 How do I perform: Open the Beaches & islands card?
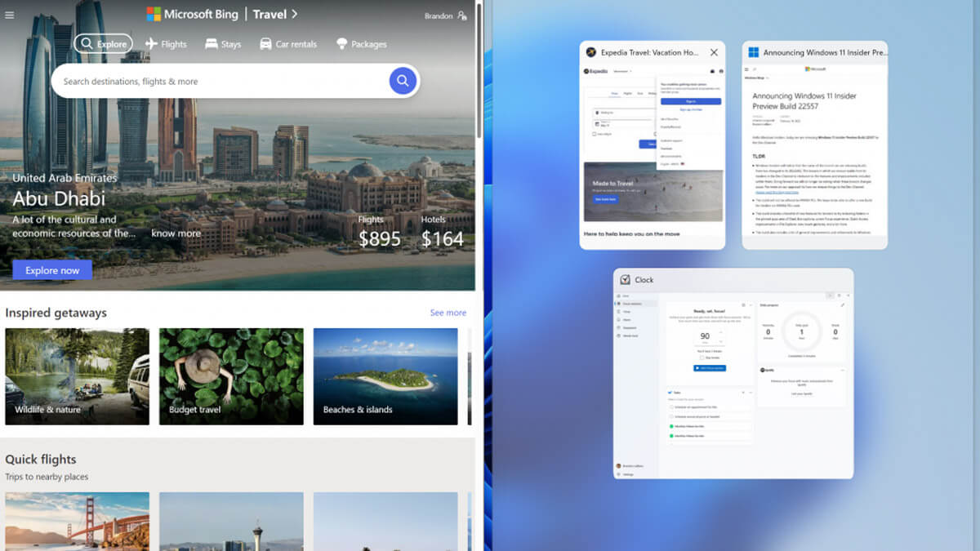coord(385,376)
